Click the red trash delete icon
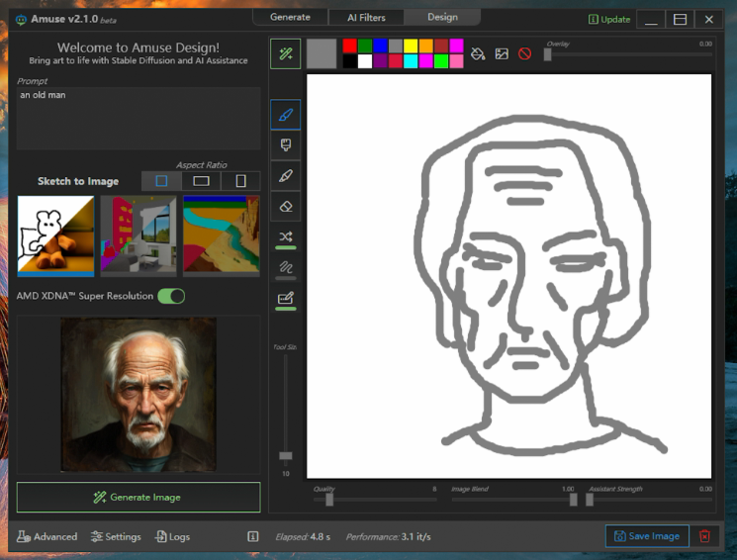 point(704,536)
